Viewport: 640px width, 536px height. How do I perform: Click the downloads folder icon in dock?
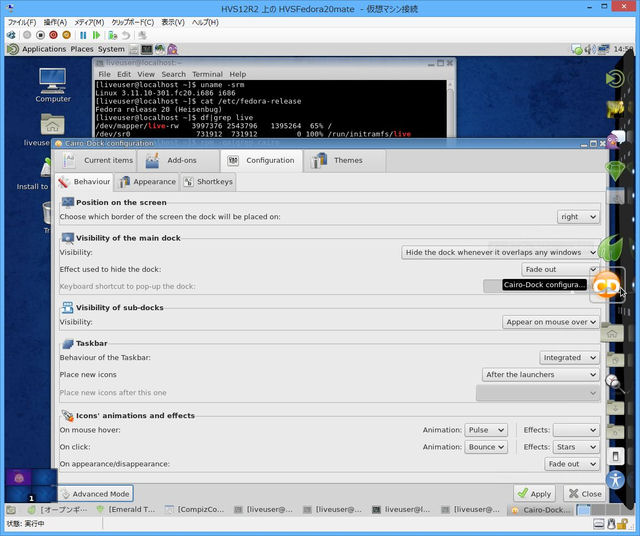coord(616,408)
